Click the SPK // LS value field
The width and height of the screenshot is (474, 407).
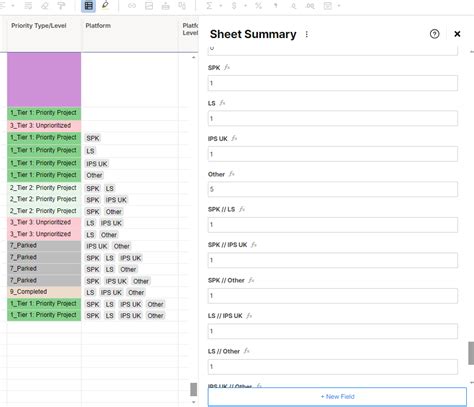[x=333, y=225]
